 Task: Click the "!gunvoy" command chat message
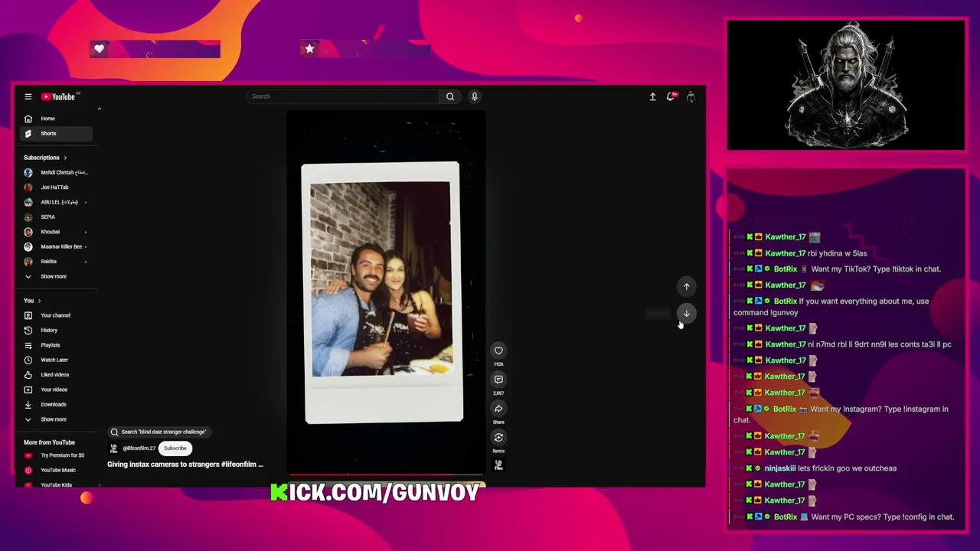click(831, 307)
